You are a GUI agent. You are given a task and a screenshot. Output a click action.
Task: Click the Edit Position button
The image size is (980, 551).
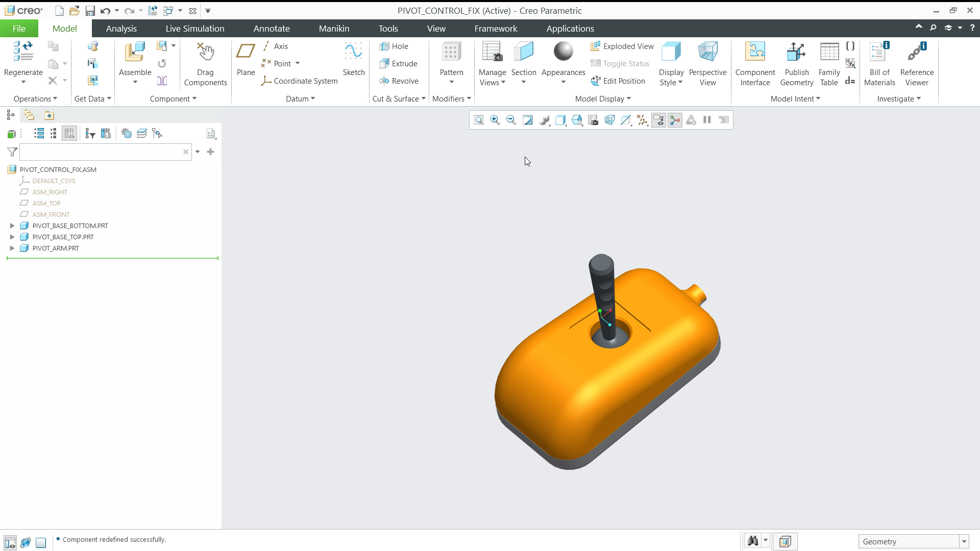618,81
